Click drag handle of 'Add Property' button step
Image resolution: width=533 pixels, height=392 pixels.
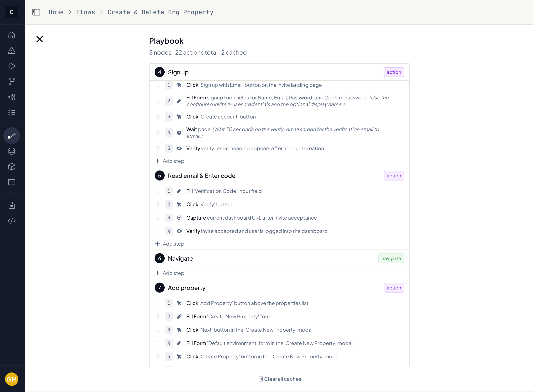click(x=158, y=303)
